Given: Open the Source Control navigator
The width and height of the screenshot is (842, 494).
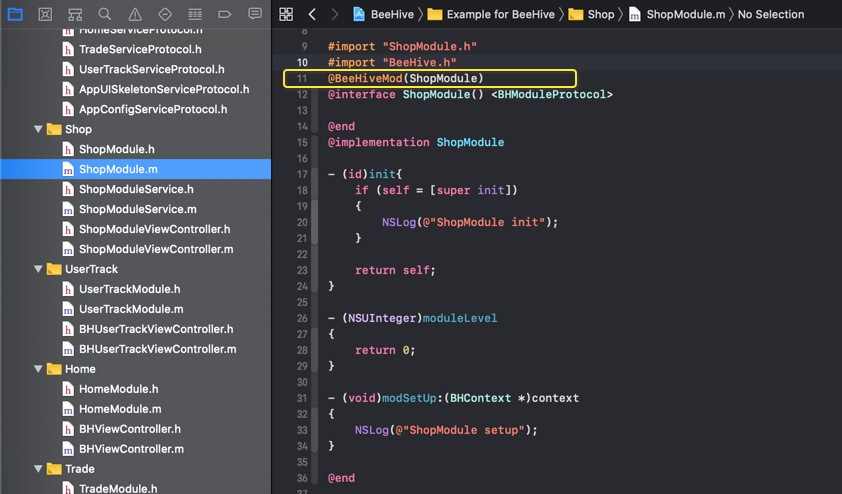Looking at the screenshot, I should (x=45, y=14).
